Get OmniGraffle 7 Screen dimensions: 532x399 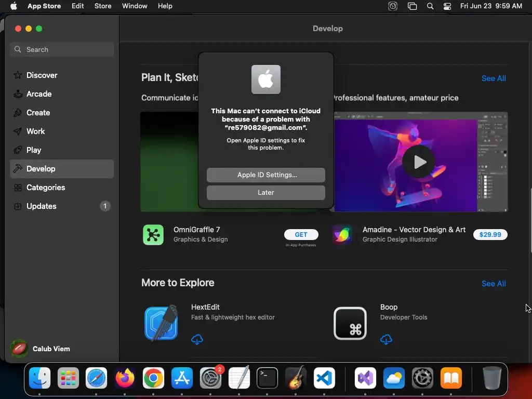(x=301, y=234)
